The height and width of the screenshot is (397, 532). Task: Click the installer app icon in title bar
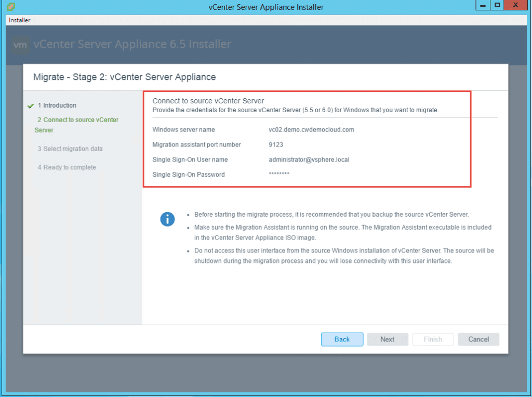[x=11, y=6]
